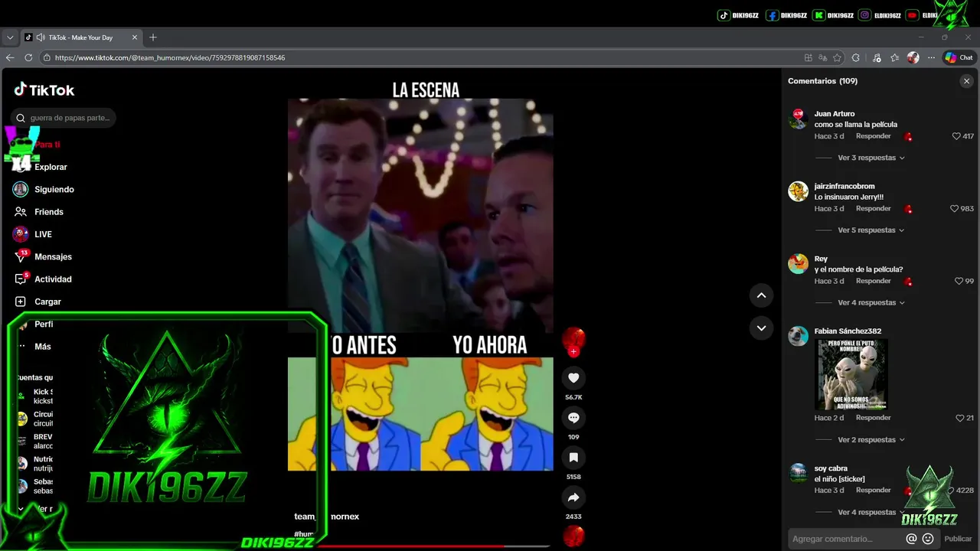The image size is (980, 551).
Task: Like the video with heart icon
Action: (573, 377)
